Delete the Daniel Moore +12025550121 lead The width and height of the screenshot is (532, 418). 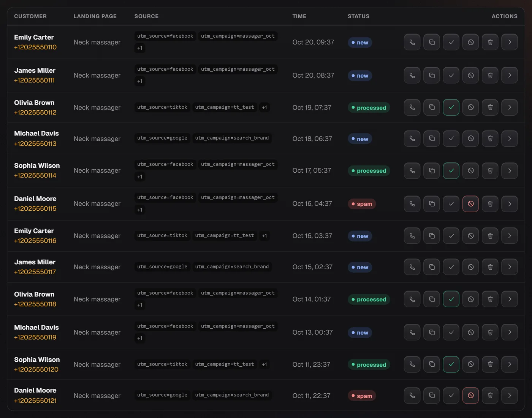490,396
